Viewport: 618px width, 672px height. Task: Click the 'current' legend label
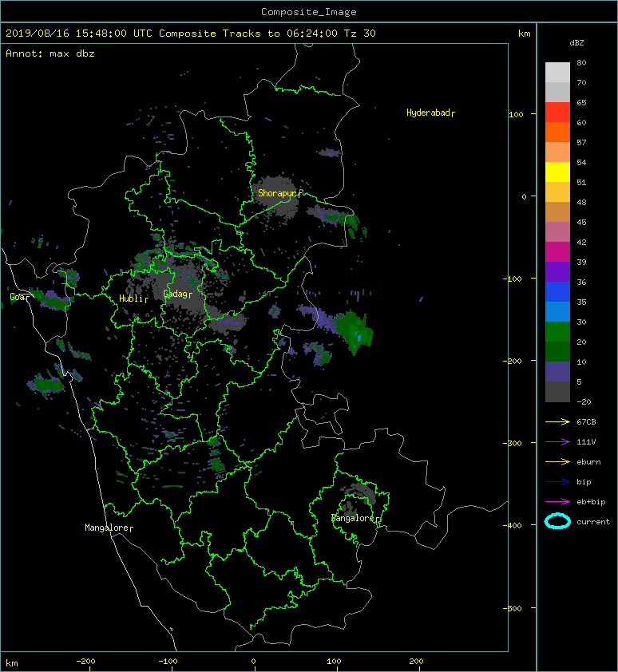[593, 522]
